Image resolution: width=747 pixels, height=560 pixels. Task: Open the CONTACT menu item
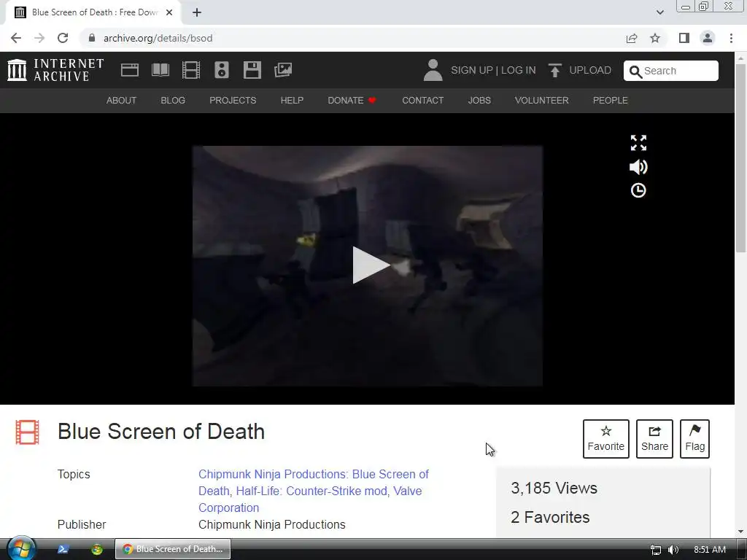[422, 101]
